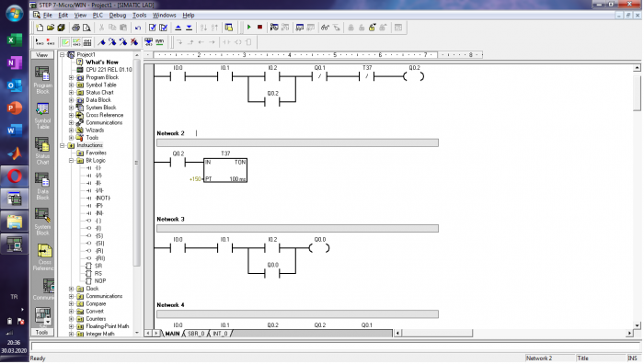Open the PLC menu
This screenshot has width=644, height=364.
[98, 16]
